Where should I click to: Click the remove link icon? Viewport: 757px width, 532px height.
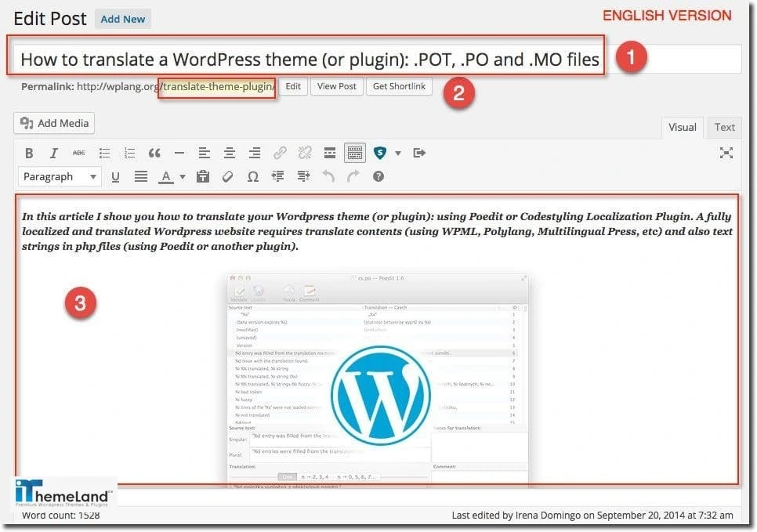pyautogui.click(x=305, y=153)
